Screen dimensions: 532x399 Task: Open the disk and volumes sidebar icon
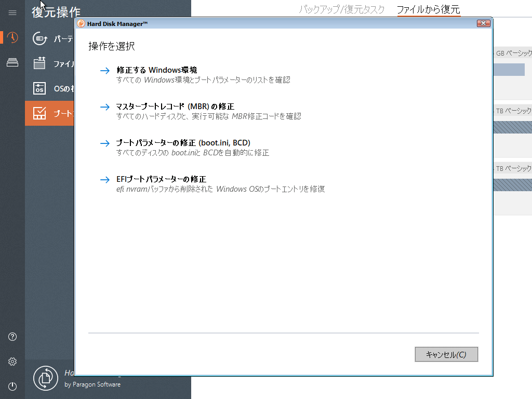pos(12,62)
